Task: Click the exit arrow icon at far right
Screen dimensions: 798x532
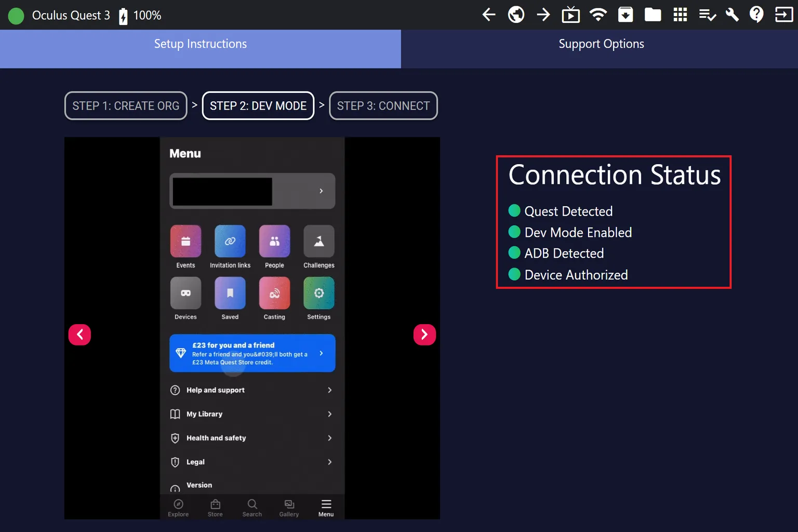Action: coord(783,15)
